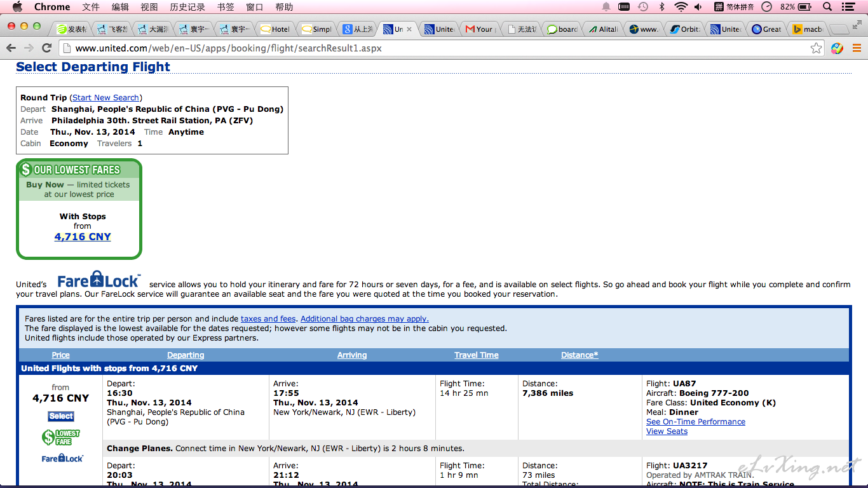
Task: Open the 4,716 CNY lowest fare link
Action: click(x=83, y=237)
